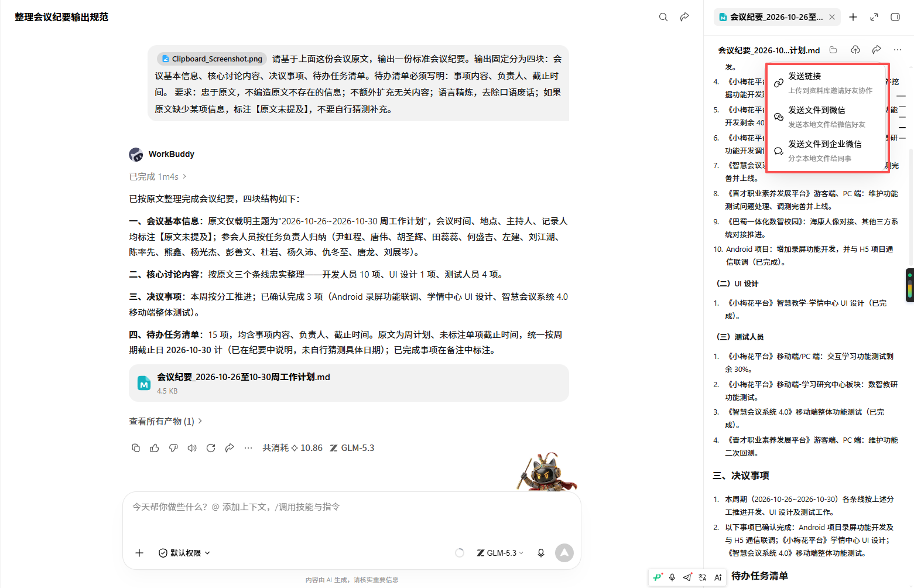Give the reply a thumbs up
This screenshot has width=914, height=588.
tap(155, 448)
